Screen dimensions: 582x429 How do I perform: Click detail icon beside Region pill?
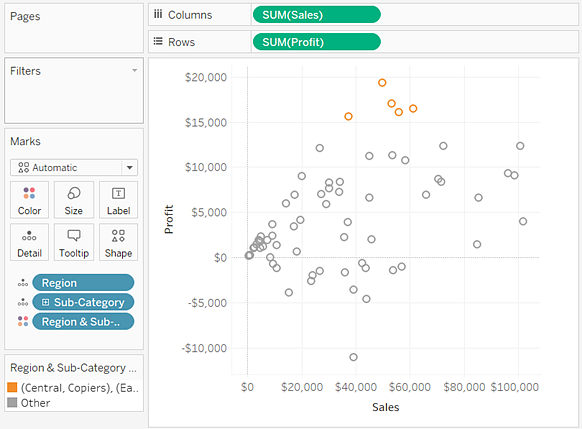click(x=23, y=283)
